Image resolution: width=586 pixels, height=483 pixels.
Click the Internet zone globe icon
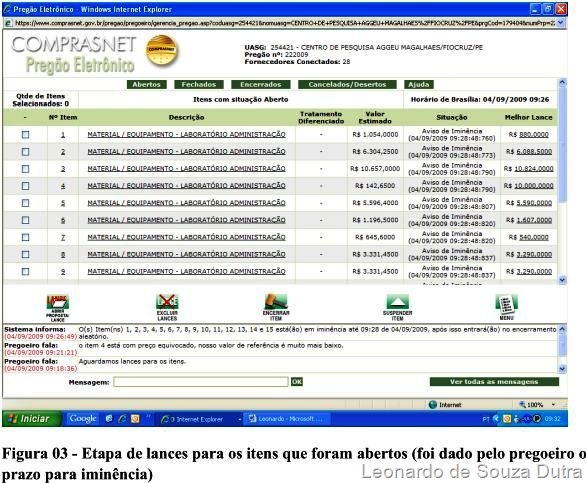(433, 404)
